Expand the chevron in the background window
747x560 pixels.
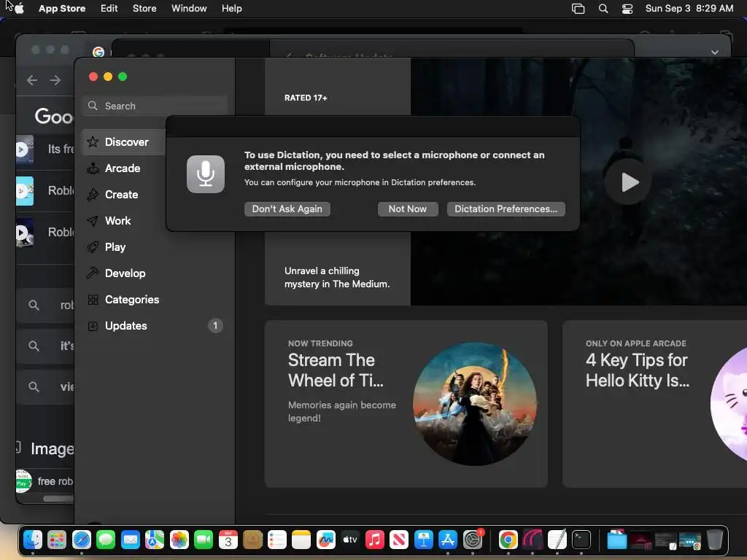tap(715, 52)
